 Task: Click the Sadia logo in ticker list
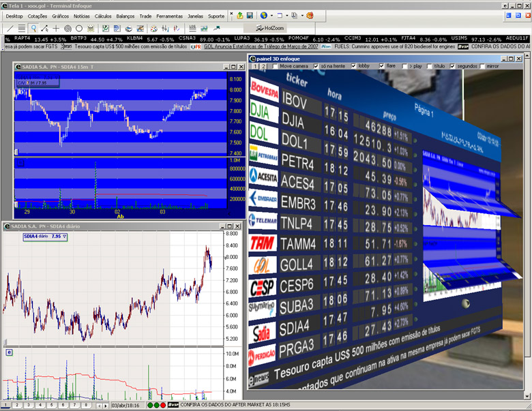pyautogui.click(x=261, y=333)
